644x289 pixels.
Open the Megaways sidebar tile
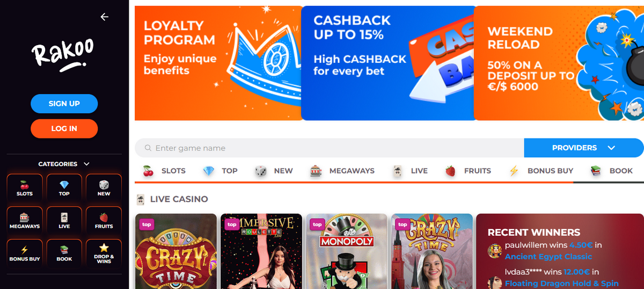point(25,220)
